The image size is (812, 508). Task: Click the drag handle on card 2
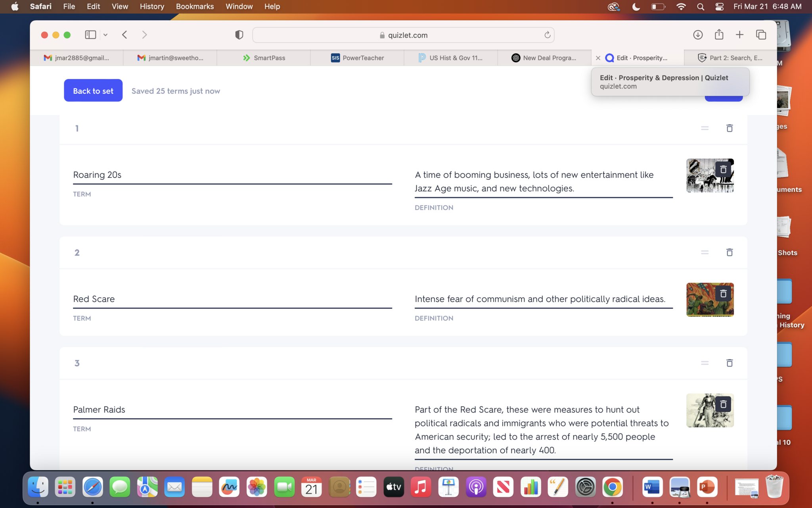705,252
